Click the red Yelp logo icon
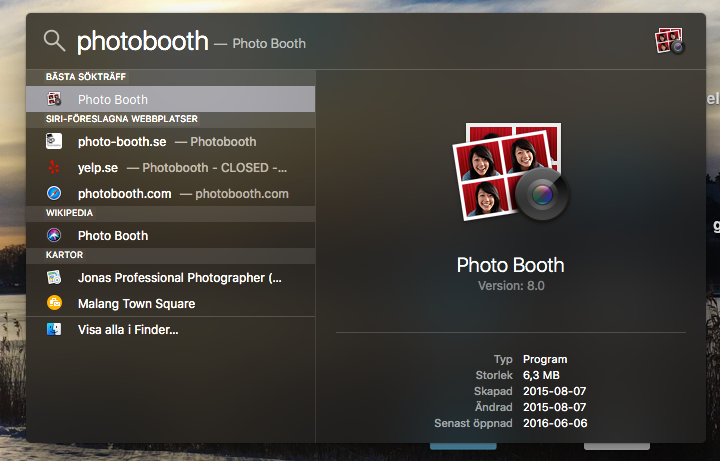Screen dimensions: 720x461 tap(54, 168)
